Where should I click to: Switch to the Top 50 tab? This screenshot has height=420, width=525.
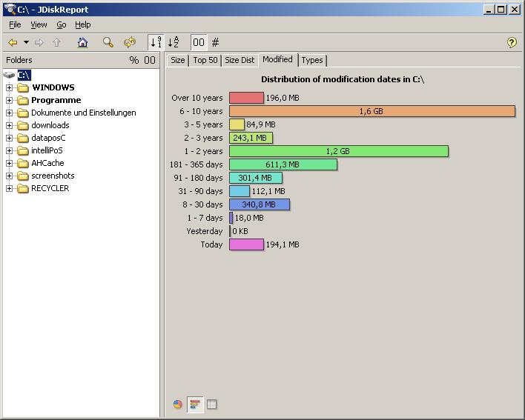pyautogui.click(x=205, y=60)
